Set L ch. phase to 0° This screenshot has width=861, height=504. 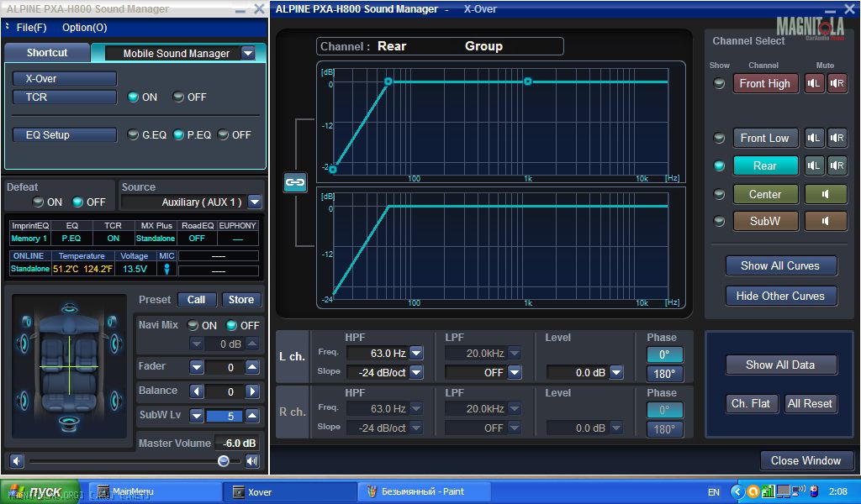coord(664,354)
